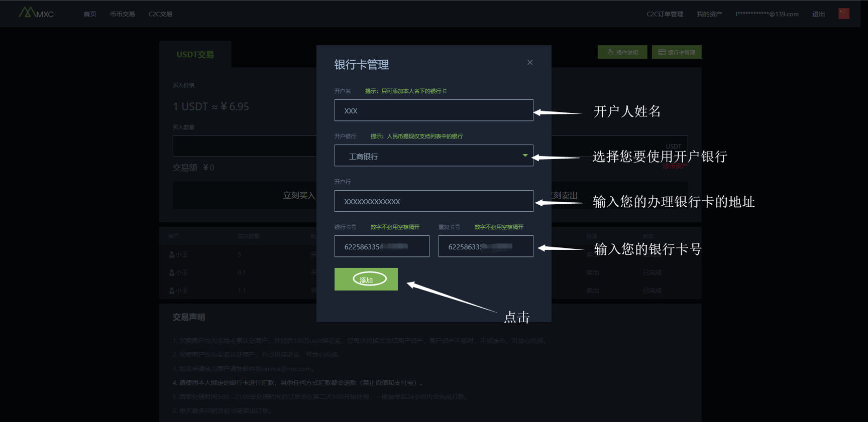Expand the 工商银行 bank dropdown arrow
Viewport: 868px width, 422px height.
(525, 156)
